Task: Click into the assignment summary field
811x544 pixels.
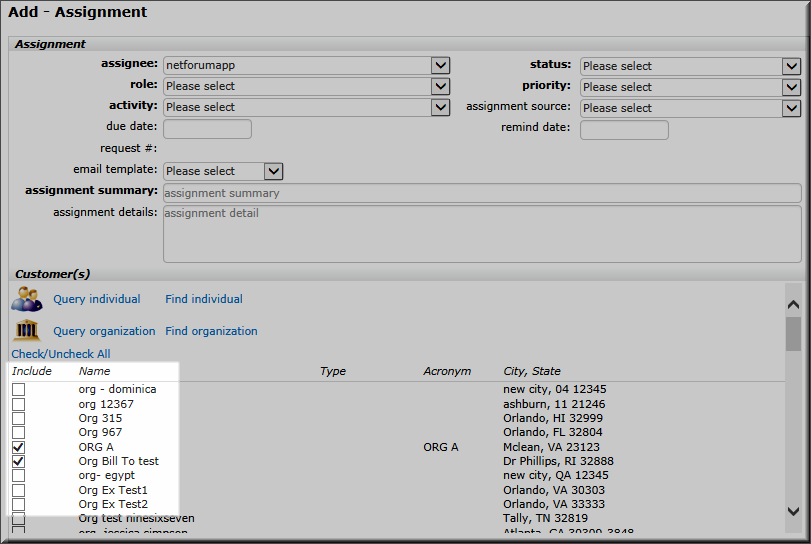Action: pyautogui.click(x=481, y=193)
